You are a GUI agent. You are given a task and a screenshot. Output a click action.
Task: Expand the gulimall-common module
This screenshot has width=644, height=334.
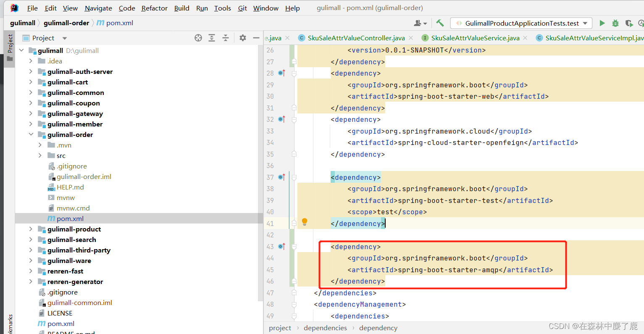click(31, 92)
